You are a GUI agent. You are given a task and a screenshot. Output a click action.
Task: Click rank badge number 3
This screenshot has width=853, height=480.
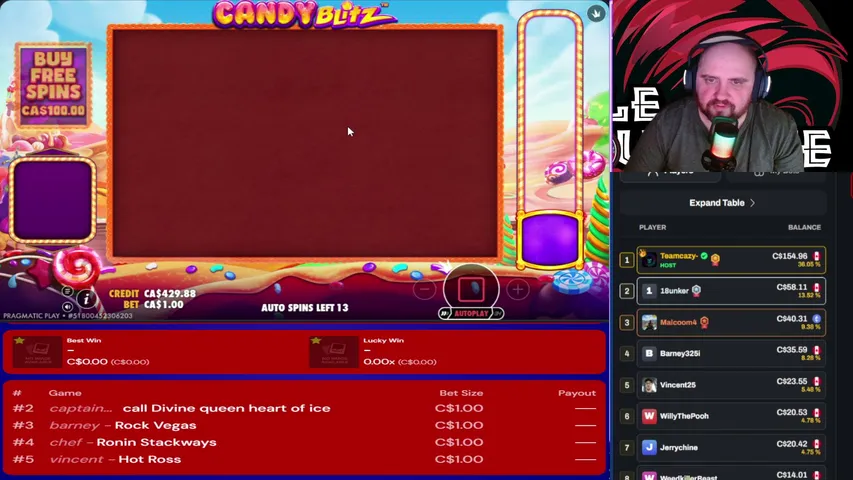tap(627, 323)
